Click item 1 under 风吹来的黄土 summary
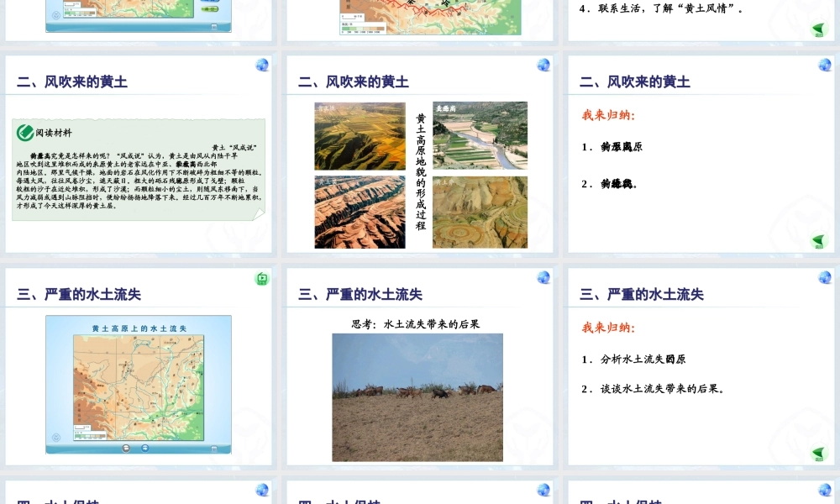The image size is (840, 504). tap(612, 147)
